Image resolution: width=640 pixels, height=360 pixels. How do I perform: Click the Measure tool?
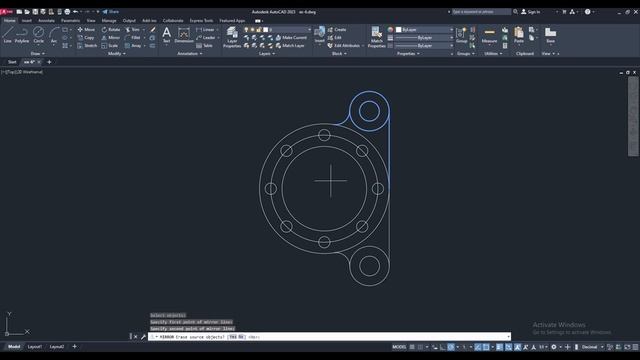[x=489, y=35]
